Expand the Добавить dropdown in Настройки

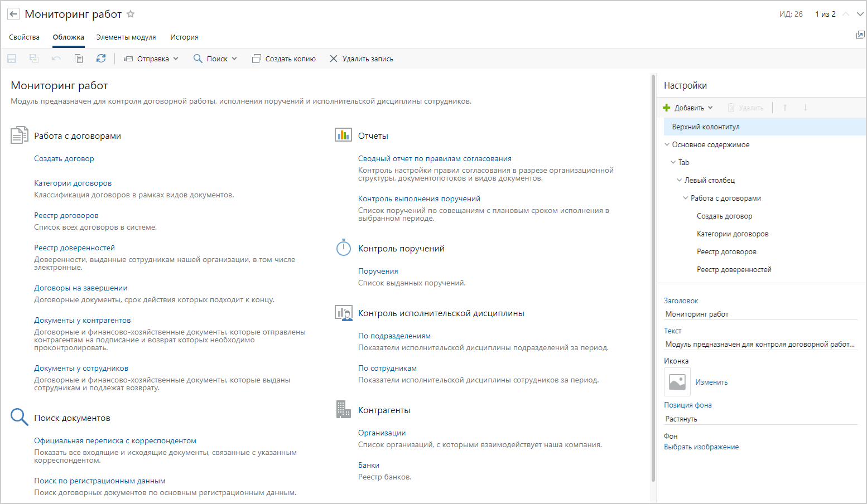point(688,108)
